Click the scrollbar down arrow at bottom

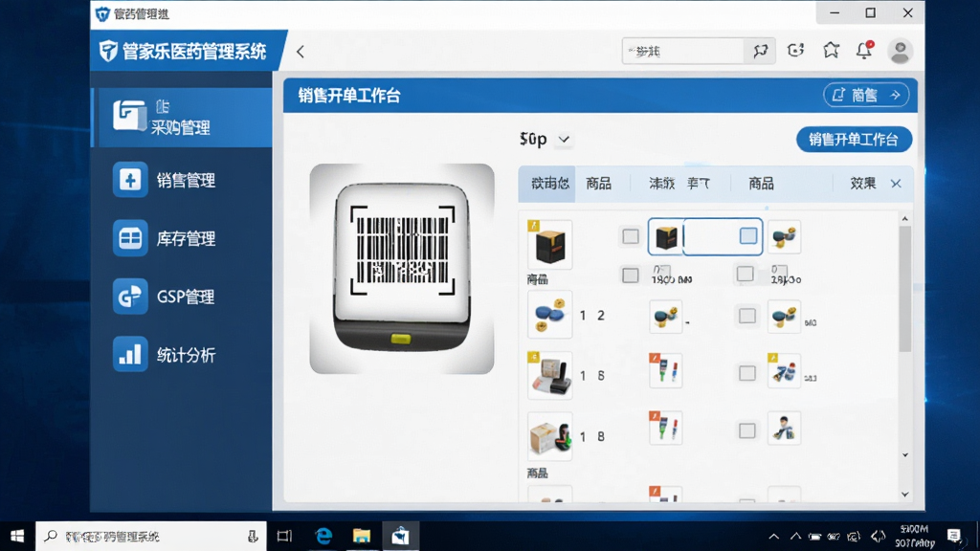[x=905, y=495]
